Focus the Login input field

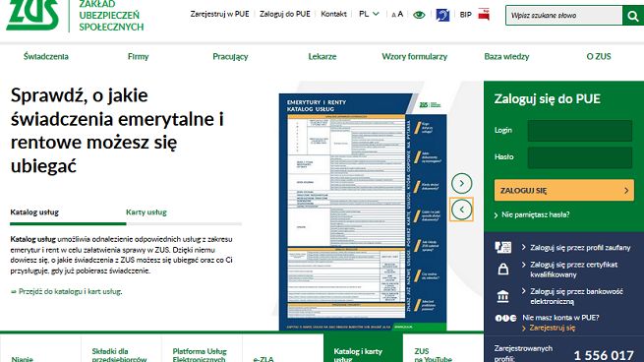(x=579, y=131)
